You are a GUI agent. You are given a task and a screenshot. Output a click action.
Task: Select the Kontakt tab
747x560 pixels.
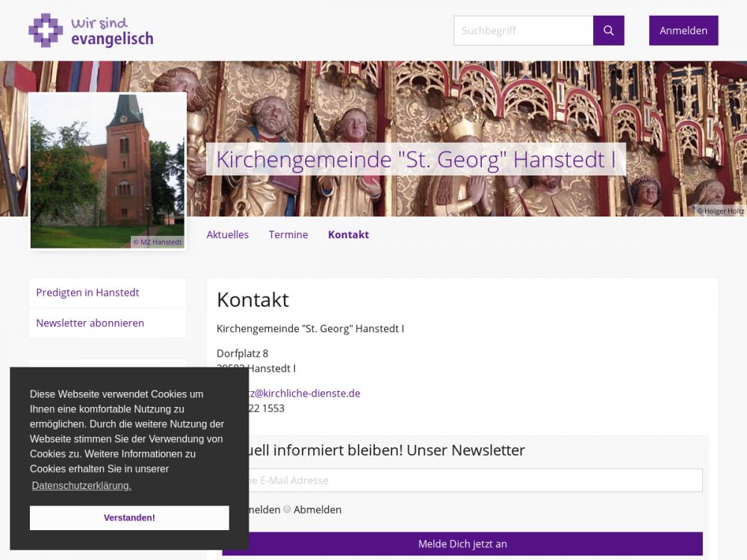click(x=348, y=234)
